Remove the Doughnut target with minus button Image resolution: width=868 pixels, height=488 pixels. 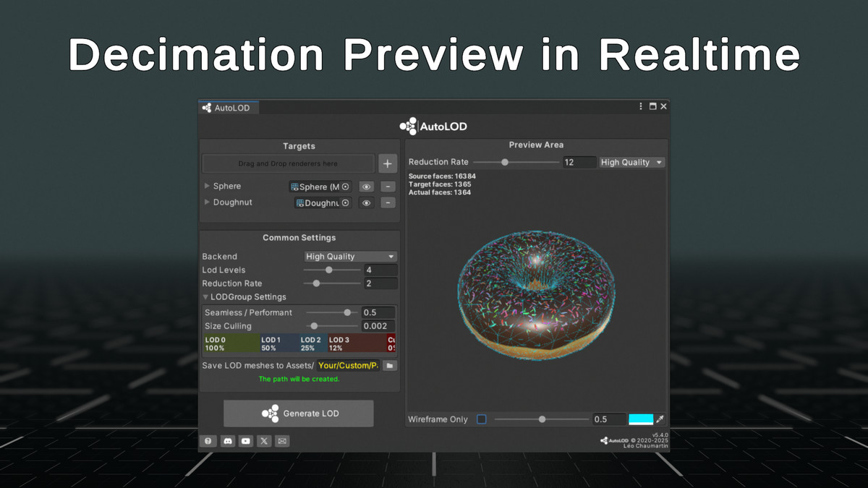[388, 203]
